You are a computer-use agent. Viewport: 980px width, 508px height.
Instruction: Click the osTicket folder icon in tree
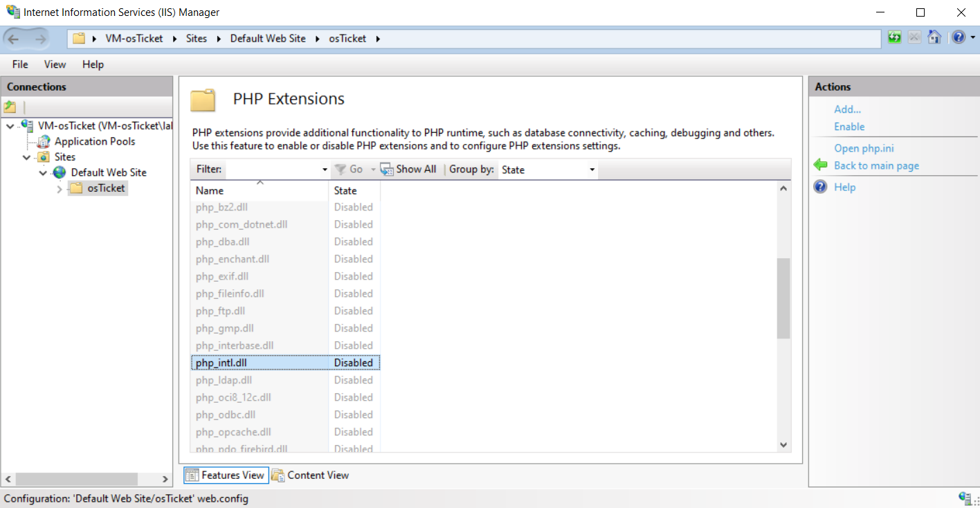[76, 188]
